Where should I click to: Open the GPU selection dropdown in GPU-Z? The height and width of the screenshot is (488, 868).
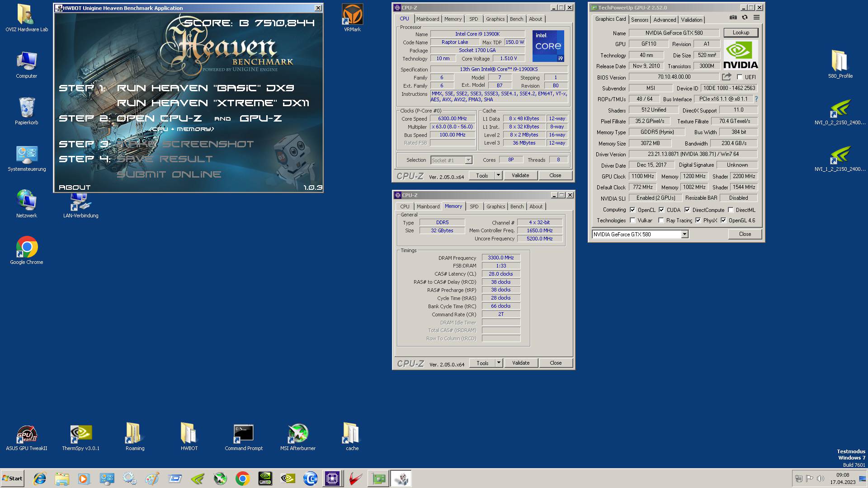(x=684, y=234)
